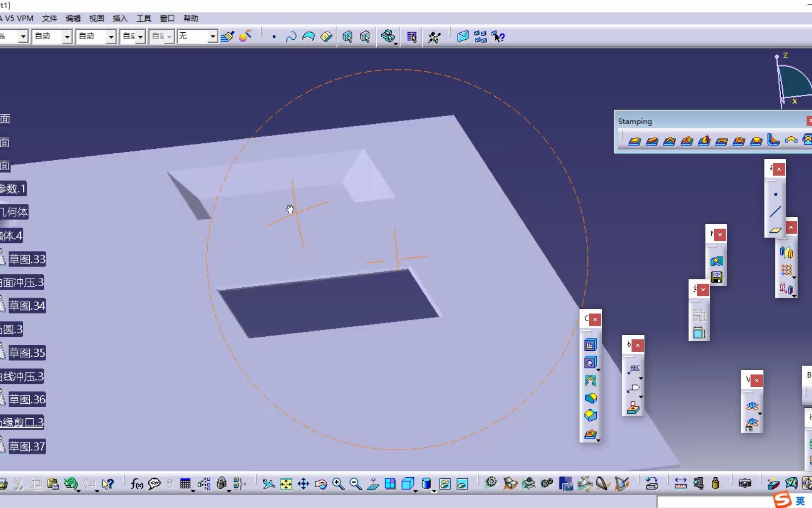Open the dropdown arrow beside the ABC text icon
This screenshot has width=812, height=508.
[x=641, y=378]
